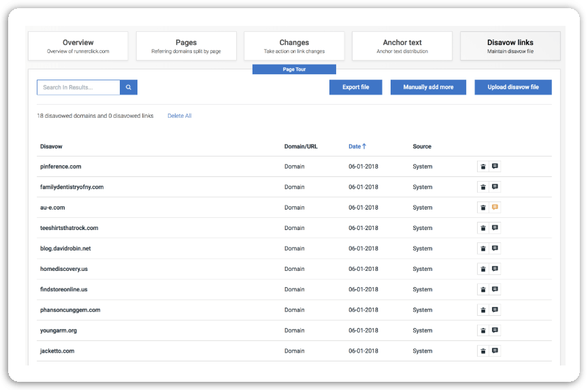Image resolution: width=588 pixels, height=390 pixels.
Task: Focus the Search In Results field
Action: click(x=78, y=87)
